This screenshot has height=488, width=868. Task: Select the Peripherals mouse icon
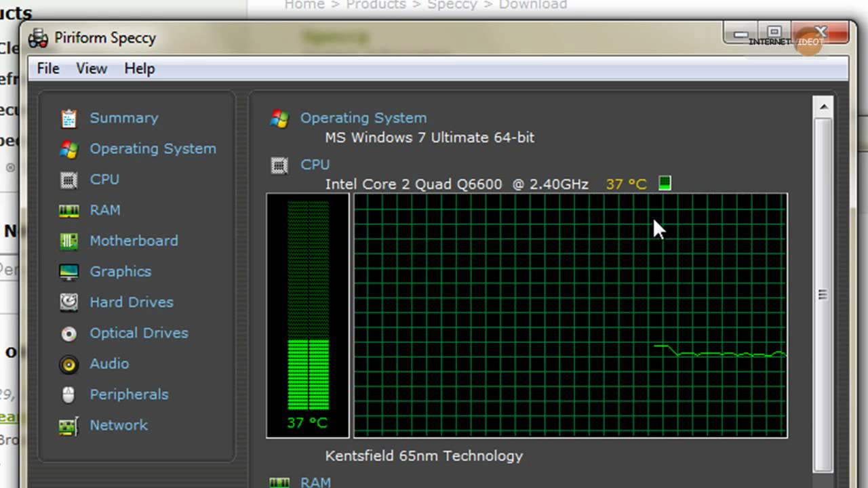(x=68, y=394)
